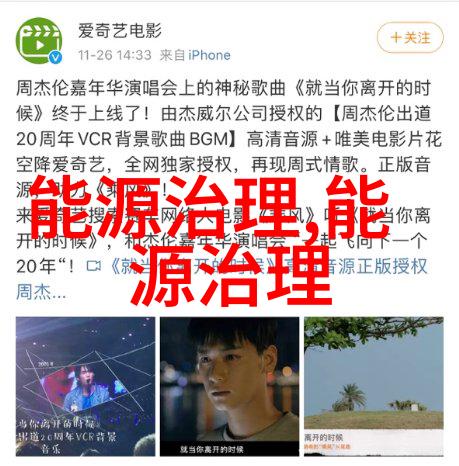
Task: Select the 11-26 14:33 timestamp
Action: (x=115, y=55)
